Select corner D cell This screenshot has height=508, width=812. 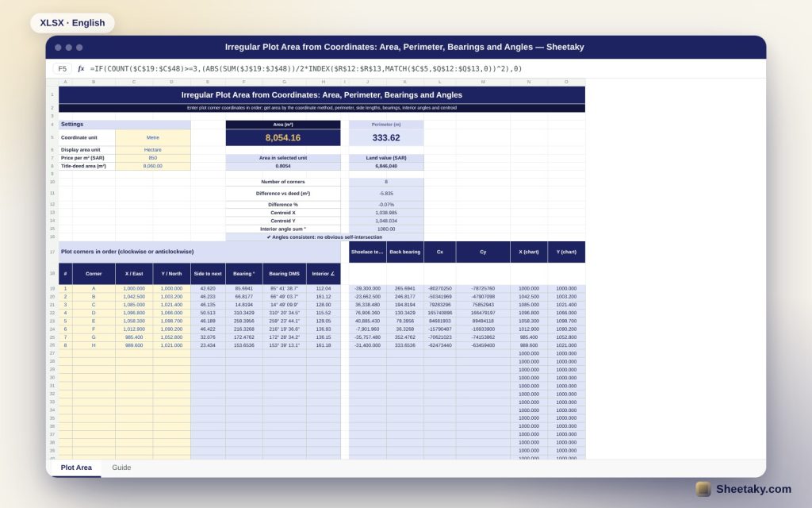point(94,313)
